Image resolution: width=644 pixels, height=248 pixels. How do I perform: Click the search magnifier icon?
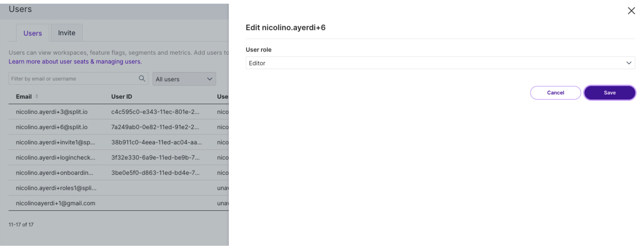pyautogui.click(x=142, y=79)
